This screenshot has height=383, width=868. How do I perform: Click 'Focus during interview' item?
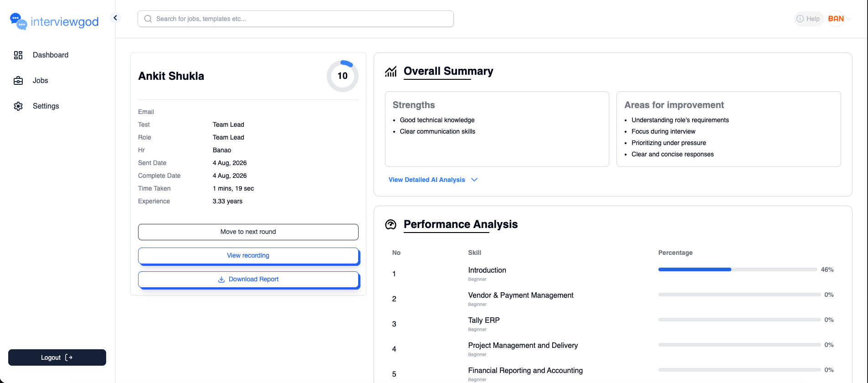point(663,131)
